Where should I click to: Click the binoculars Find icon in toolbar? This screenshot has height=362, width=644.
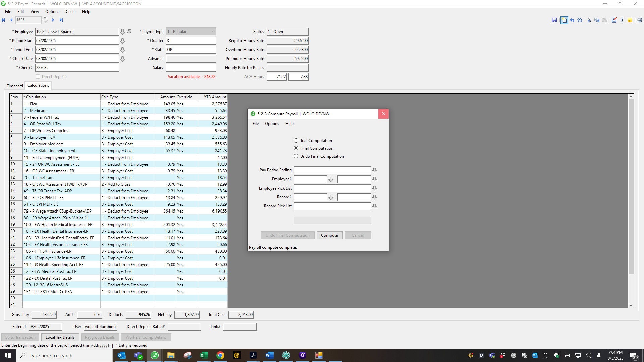click(x=579, y=20)
